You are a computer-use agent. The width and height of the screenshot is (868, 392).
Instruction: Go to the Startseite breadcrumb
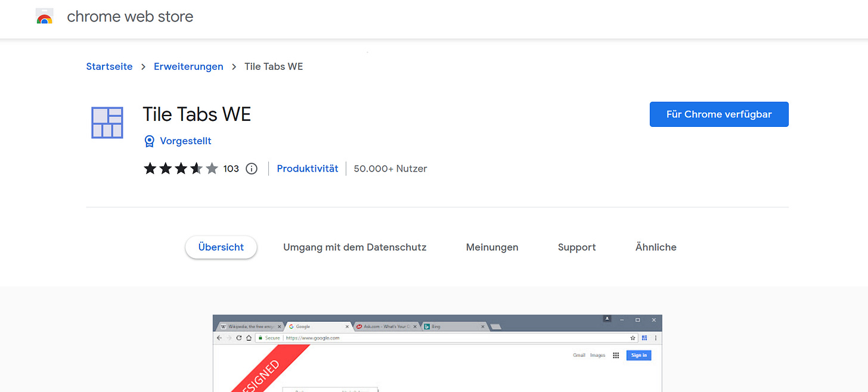[x=109, y=67]
